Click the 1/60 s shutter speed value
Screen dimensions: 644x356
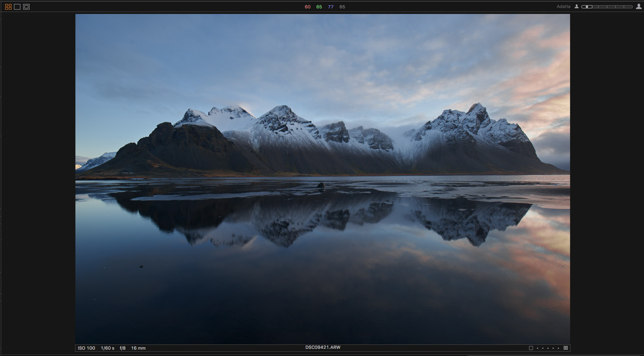pyautogui.click(x=108, y=348)
